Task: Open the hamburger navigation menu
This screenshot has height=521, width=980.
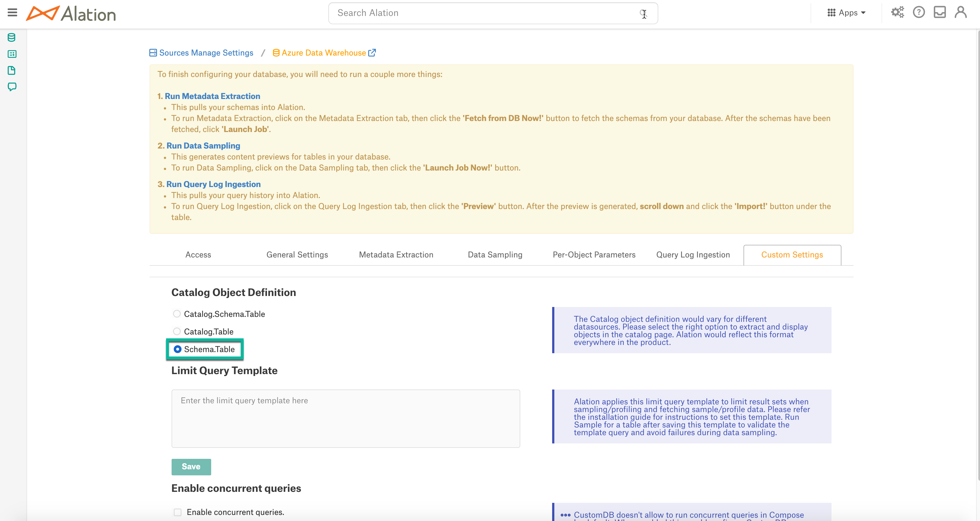Action: [x=12, y=13]
